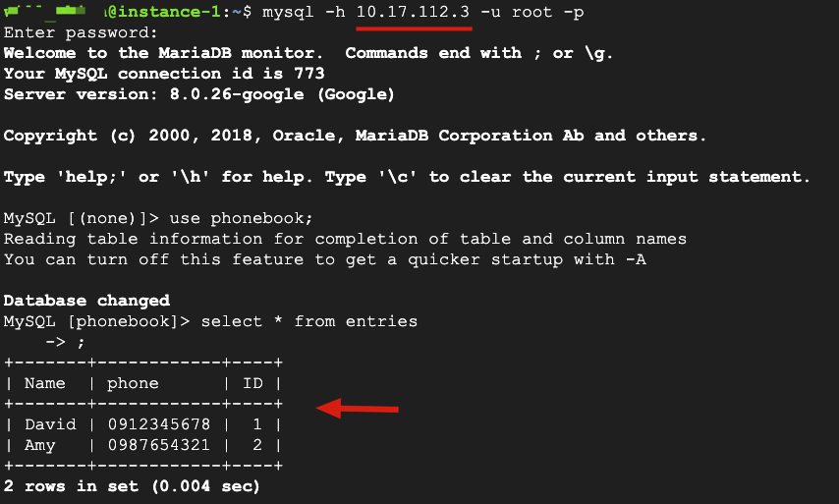Click the Enter password prompt line
Image resolution: width=839 pixels, height=504 pixels.
click(65, 32)
